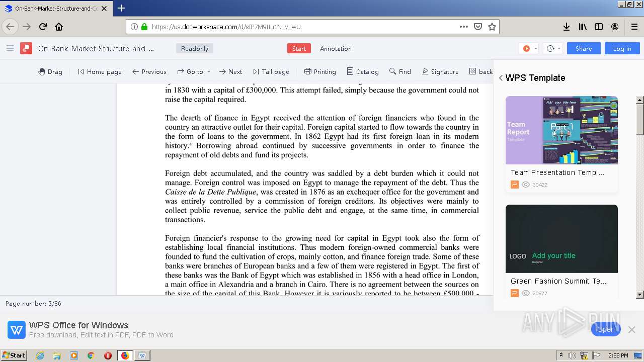Click Green Fashion Summit Te... title text
This screenshot has width=644, height=362.
(558, 281)
